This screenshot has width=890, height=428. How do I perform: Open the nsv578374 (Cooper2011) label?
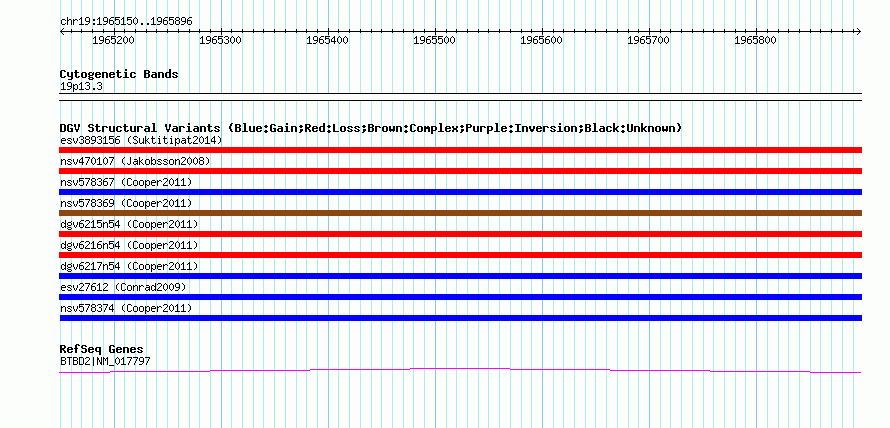coord(126,308)
